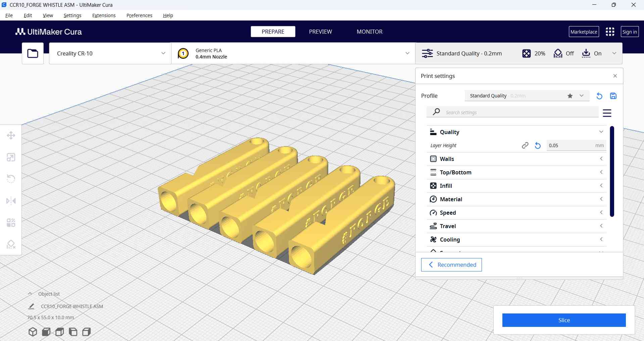Switch to front view cube icon
The width and height of the screenshot is (644, 341).
coord(46,332)
